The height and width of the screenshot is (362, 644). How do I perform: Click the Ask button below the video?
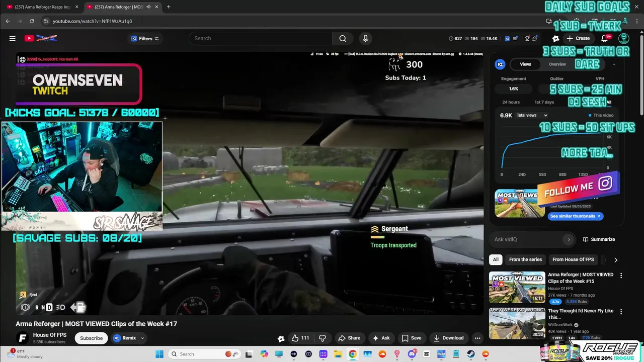(x=381, y=338)
